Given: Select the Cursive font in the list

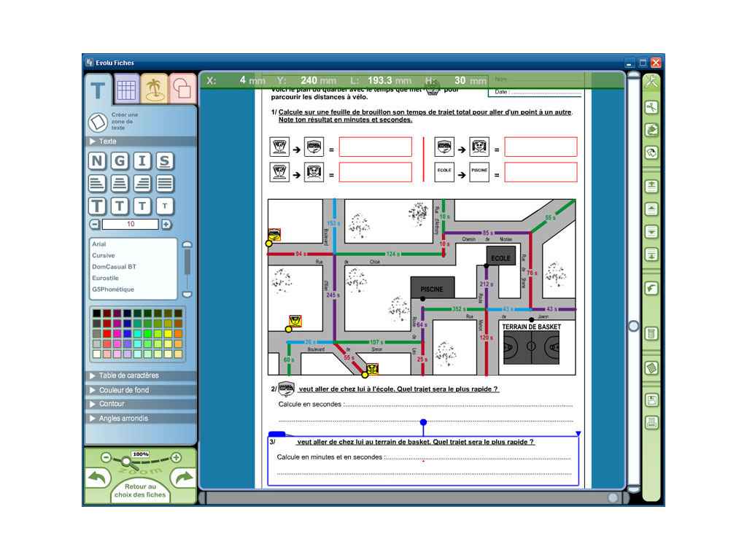Looking at the screenshot, I should 104,256.
